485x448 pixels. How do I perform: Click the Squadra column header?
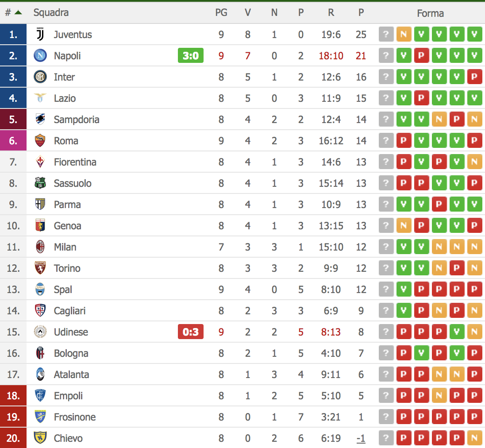pyautogui.click(x=51, y=13)
